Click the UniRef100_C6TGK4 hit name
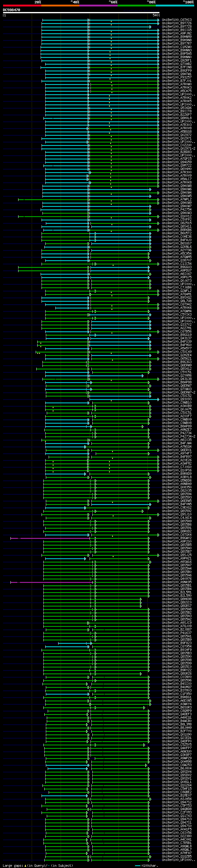The height and width of the screenshot is (868, 197). pos(177,535)
